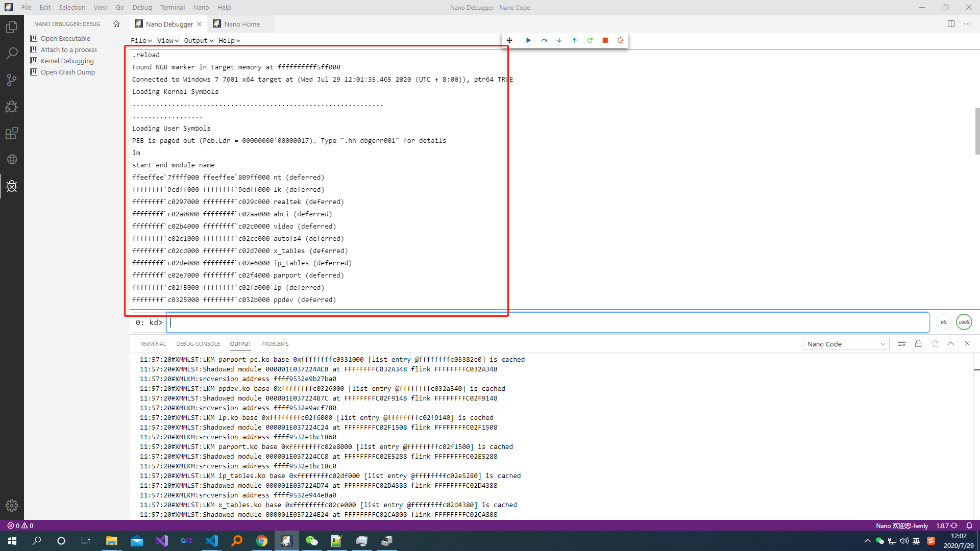Open the editor More Actions ellipsis
The height and width of the screenshot is (551, 980).
coord(967,24)
